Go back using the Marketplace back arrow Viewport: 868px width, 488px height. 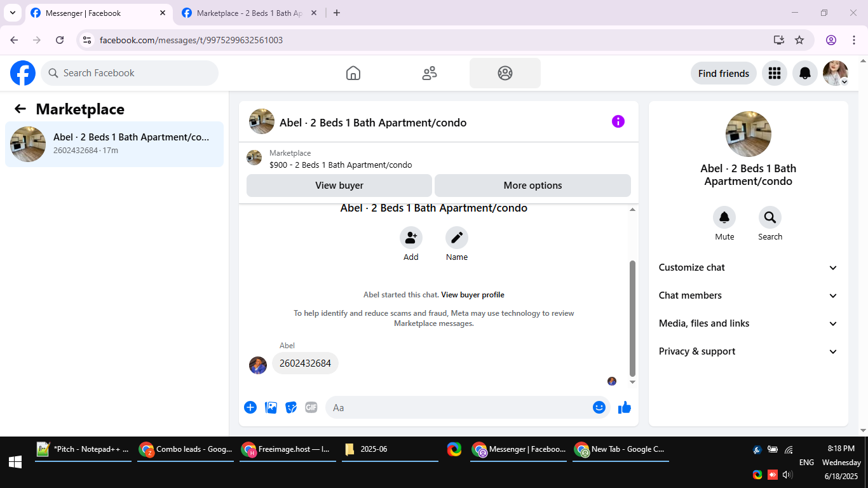pyautogui.click(x=20, y=109)
